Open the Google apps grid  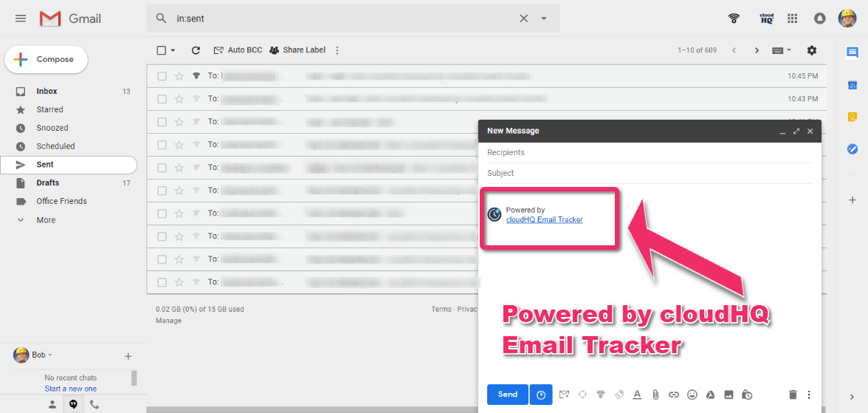pyautogui.click(x=793, y=18)
